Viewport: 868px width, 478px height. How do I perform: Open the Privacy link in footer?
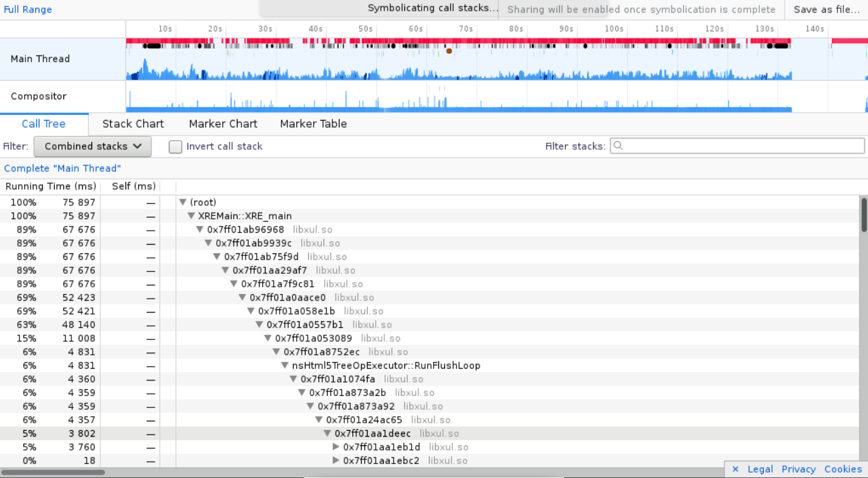[799, 469]
